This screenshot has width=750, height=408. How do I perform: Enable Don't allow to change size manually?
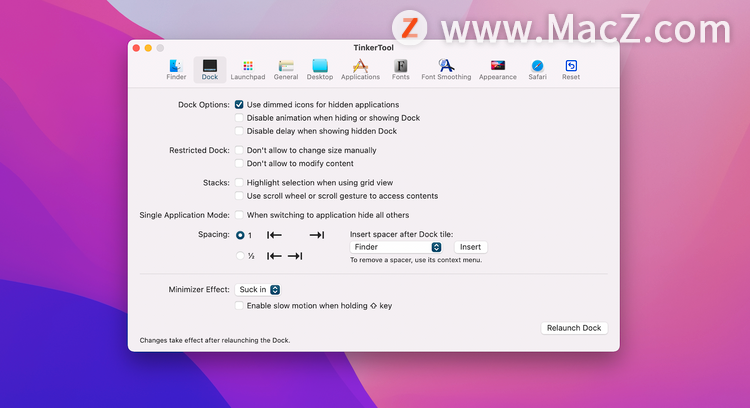point(239,150)
